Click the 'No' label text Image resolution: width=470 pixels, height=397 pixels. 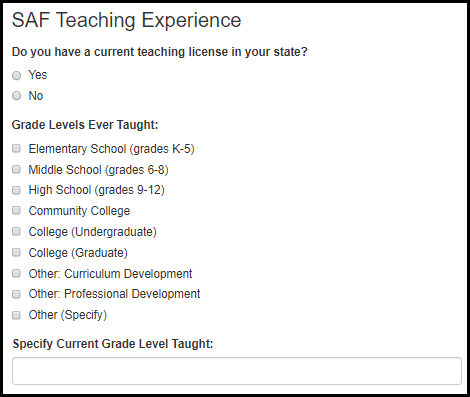click(36, 96)
